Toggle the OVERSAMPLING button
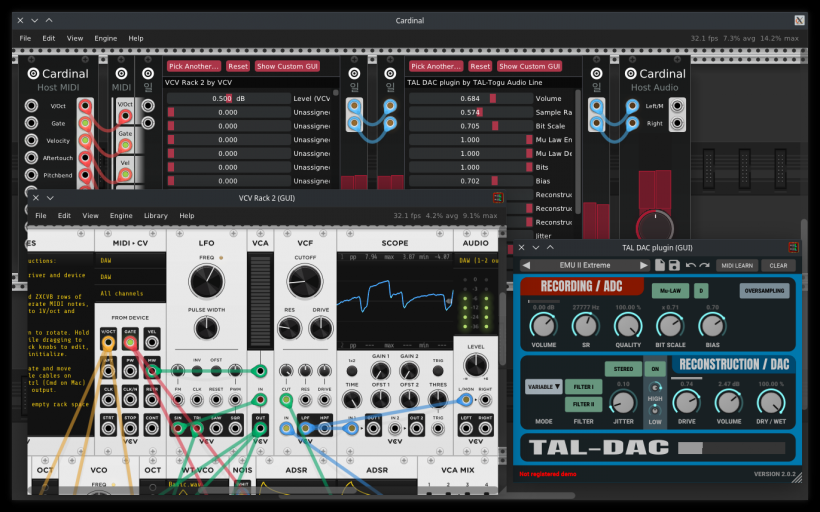The width and height of the screenshot is (820, 512). tap(764, 291)
